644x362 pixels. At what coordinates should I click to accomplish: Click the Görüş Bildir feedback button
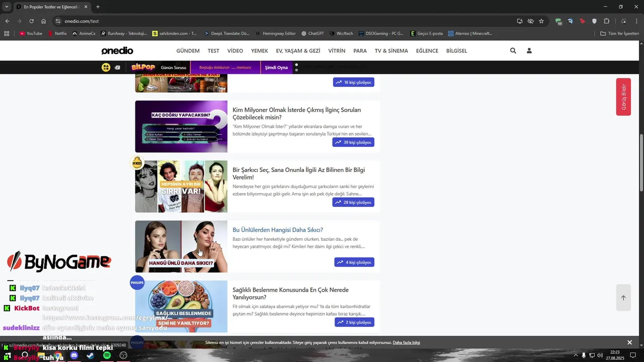pyautogui.click(x=623, y=97)
